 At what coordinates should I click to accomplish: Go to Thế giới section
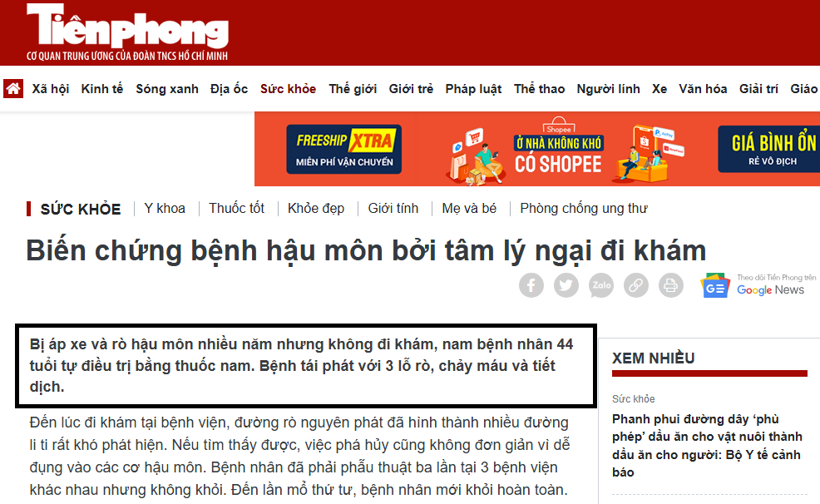coord(353,89)
